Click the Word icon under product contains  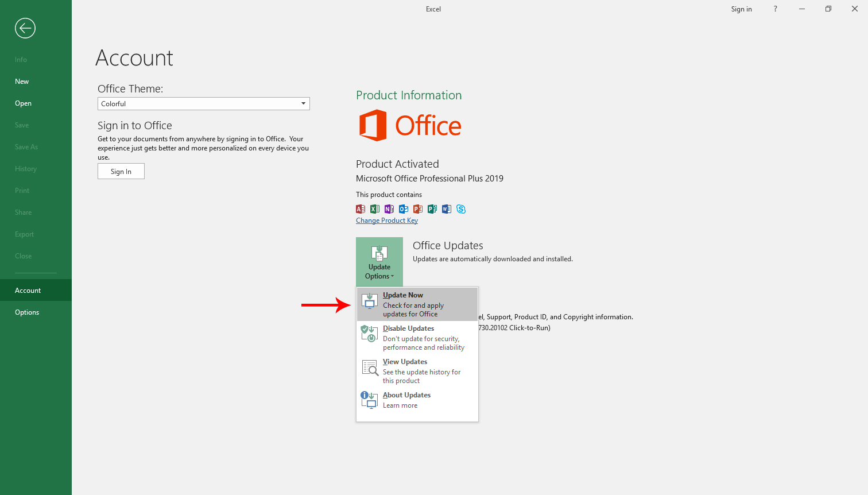coord(447,209)
